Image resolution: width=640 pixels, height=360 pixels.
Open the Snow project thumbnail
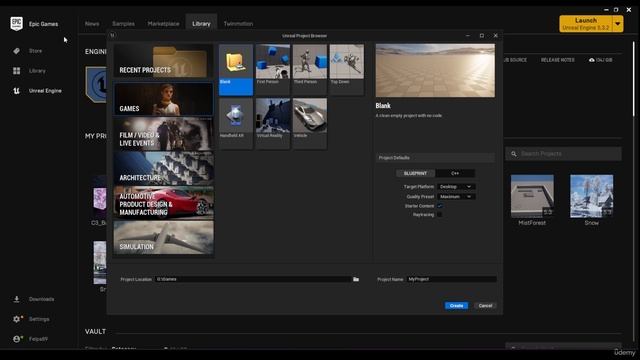[591, 196]
